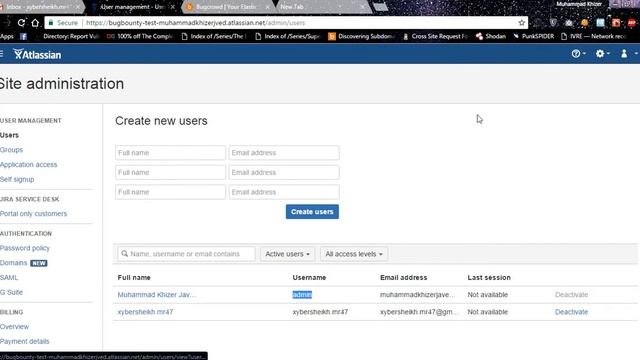Focus the third Email address field
Viewport: 640px width, 360px height.
click(x=284, y=192)
